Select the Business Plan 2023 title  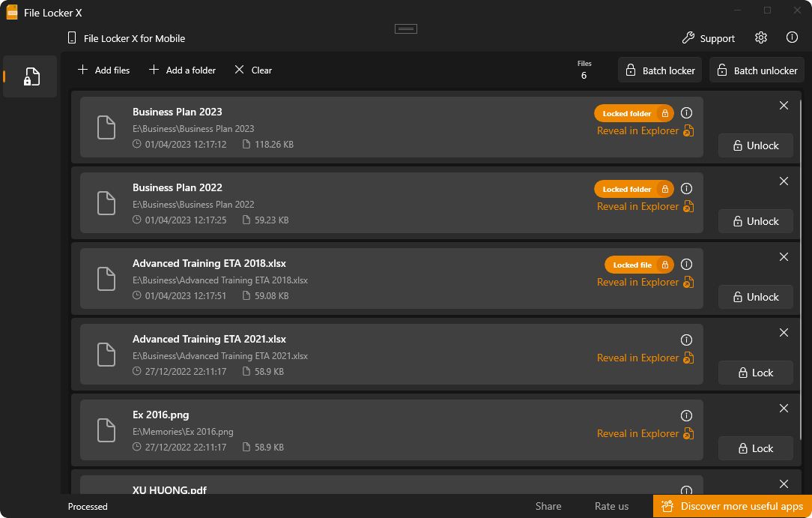click(x=177, y=112)
